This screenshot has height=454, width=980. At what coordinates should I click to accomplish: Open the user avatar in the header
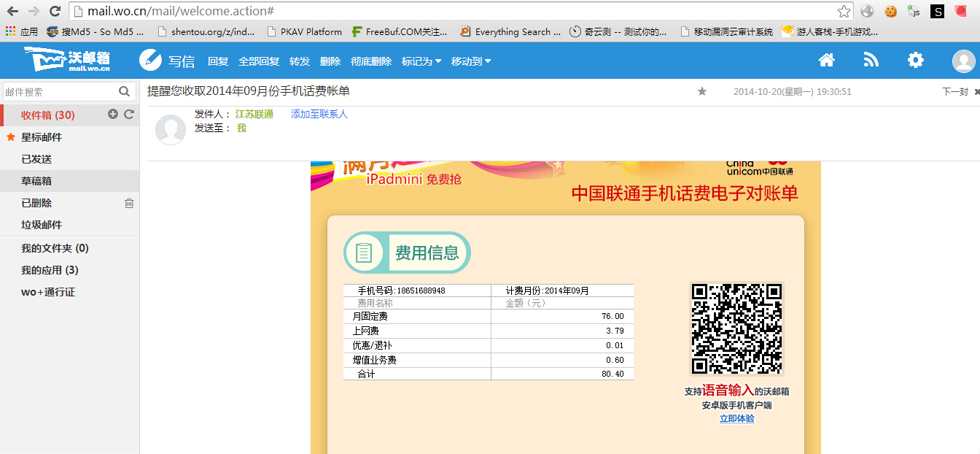963,61
